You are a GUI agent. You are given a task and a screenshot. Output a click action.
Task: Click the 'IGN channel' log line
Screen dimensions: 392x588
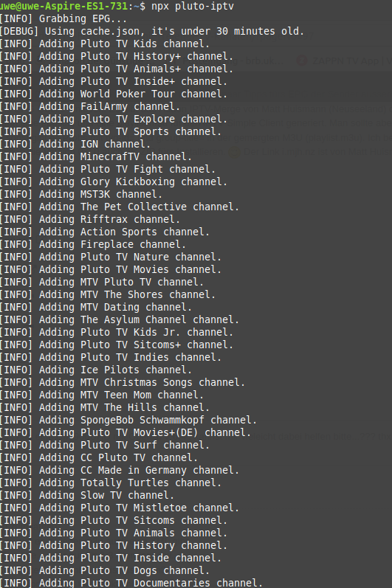(75, 144)
